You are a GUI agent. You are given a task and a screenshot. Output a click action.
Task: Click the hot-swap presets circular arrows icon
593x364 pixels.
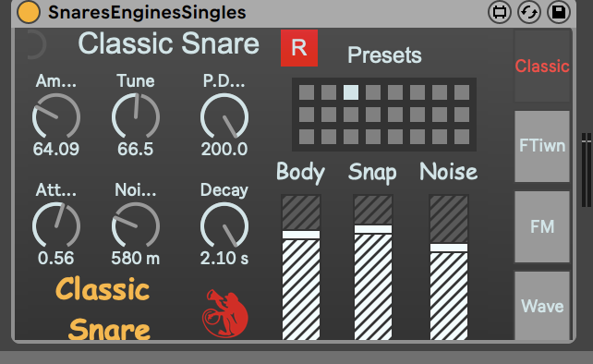tap(528, 13)
